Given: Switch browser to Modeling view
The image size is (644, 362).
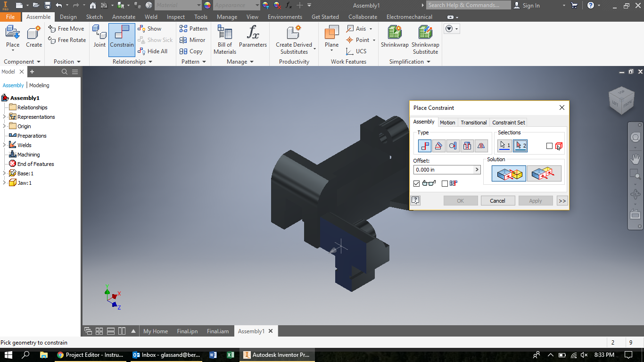Looking at the screenshot, I should (39, 85).
